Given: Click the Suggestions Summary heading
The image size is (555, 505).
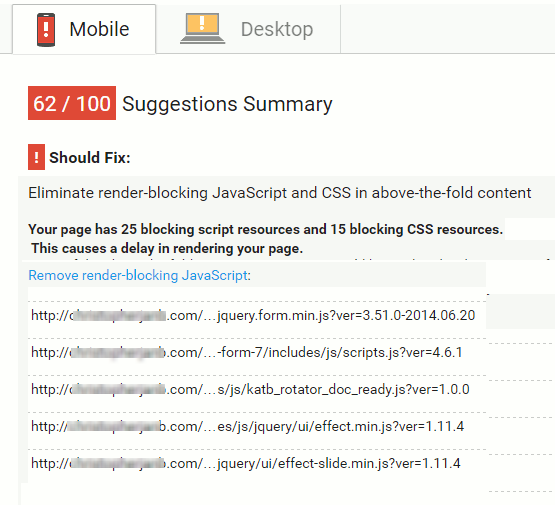Looking at the screenshot, I should click(227, 104).
